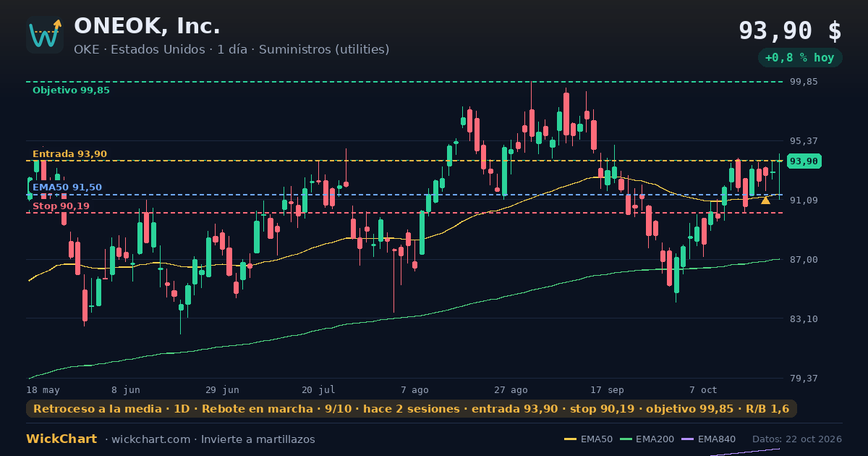The height and width of the screenshot is (456, 868).
Task: Click the 17 sep date axis label
Action: (x=607, y=390)
